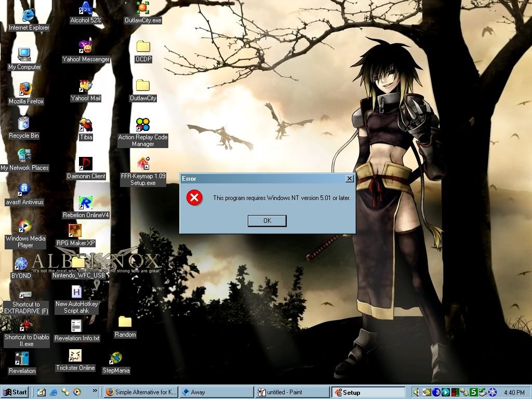Select the avast! Antivirus shortcut

pyautogui.click(x=24, y=190)
